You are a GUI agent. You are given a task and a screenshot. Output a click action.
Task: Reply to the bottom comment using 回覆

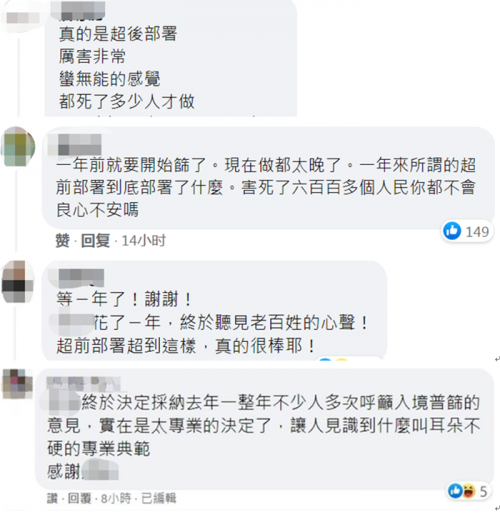tap(79, 498)
